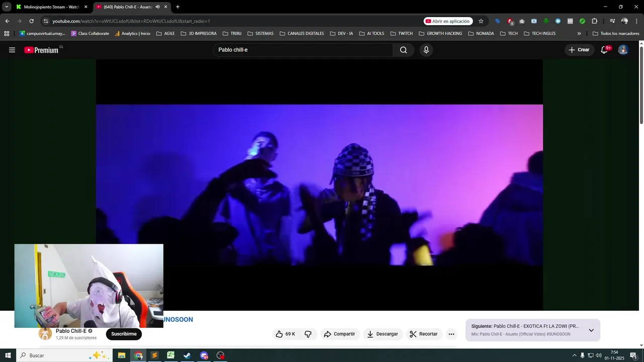
Task: Click the Chrome address bar URL
Action: coord(131,21)
